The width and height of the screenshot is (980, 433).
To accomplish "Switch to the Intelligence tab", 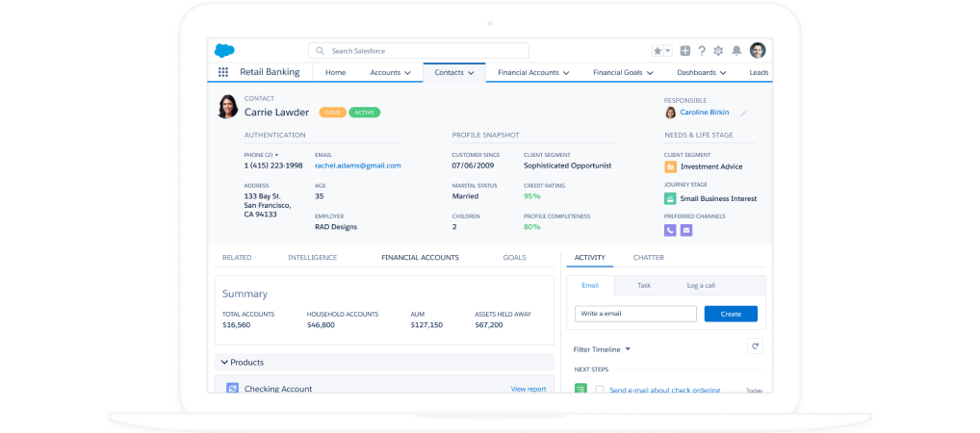I will click(x=313, y=258).
